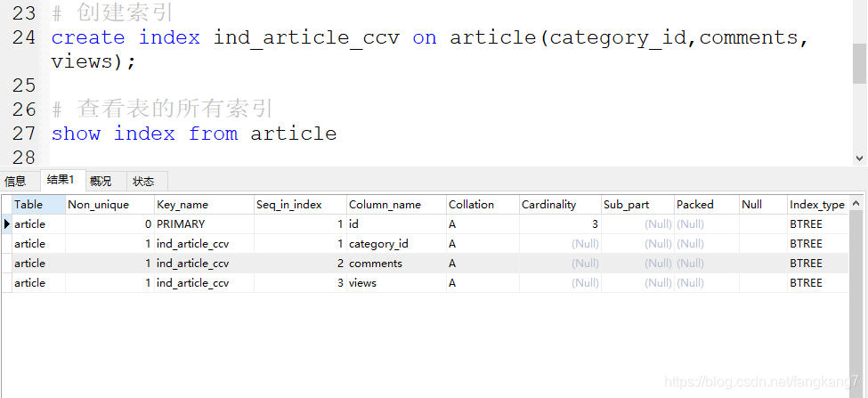This screenshot has width=868, height=398.
Task: Click the editor scrollbar down arrow
Action: (859, 158)
